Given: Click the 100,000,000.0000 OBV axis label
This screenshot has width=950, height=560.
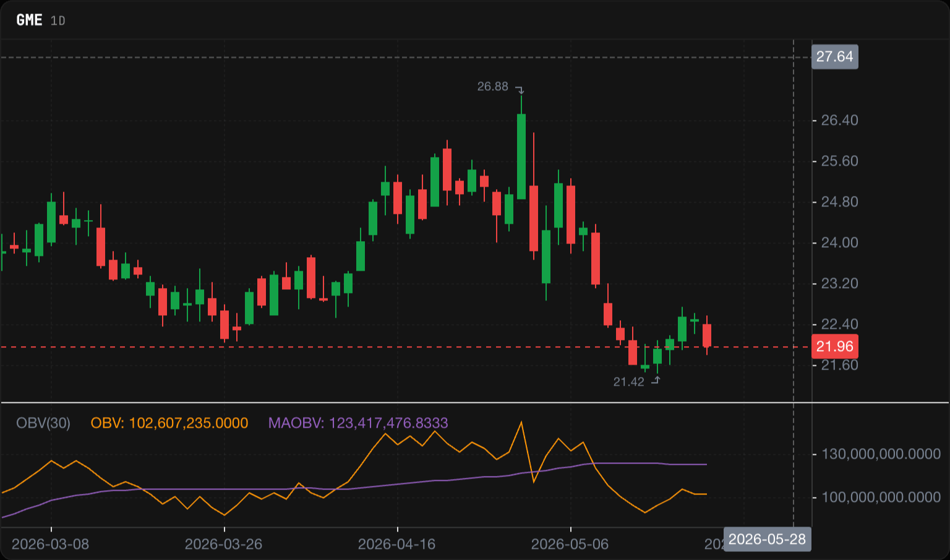Looking at the screenshot, I should click(881, 498).
